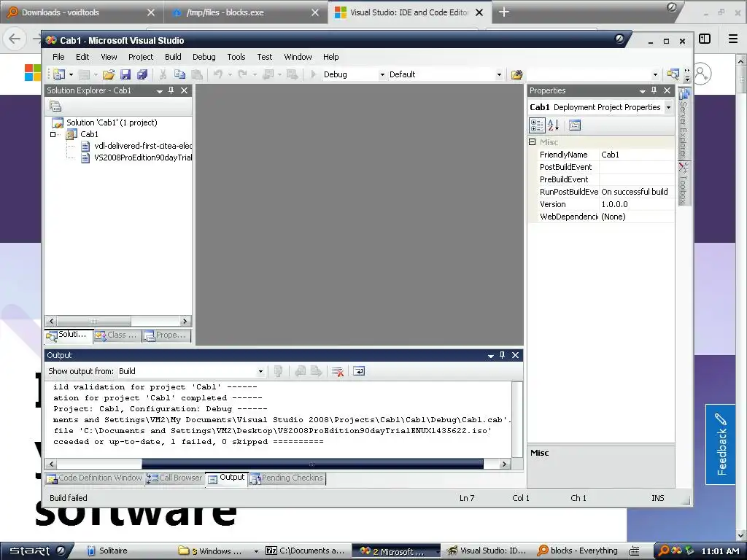Click Go to Next Message output icon
This screenshot has width=747, height=560.
tap(317, 371)
